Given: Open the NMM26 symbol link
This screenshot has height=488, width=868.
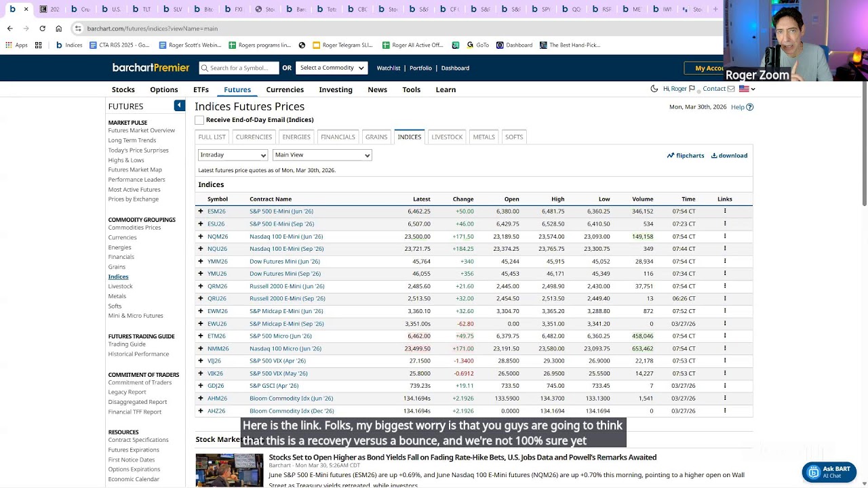Looking at the screenshot, I should tap(218, 348).
